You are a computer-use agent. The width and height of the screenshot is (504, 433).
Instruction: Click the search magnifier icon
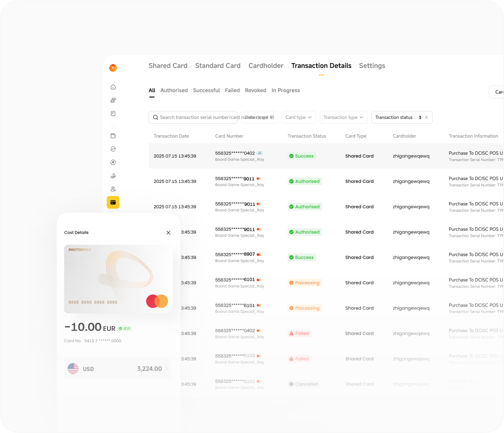point(156,117)
